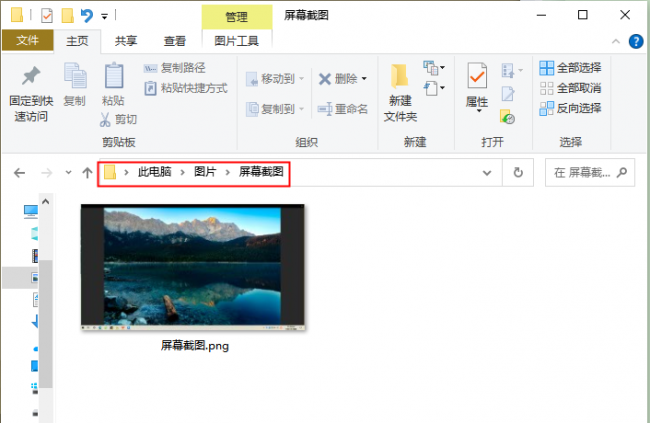Open the New item dropdown icon
Image resolution: width=650 pixels, height=423 pixels.
(x=434, y=68)
